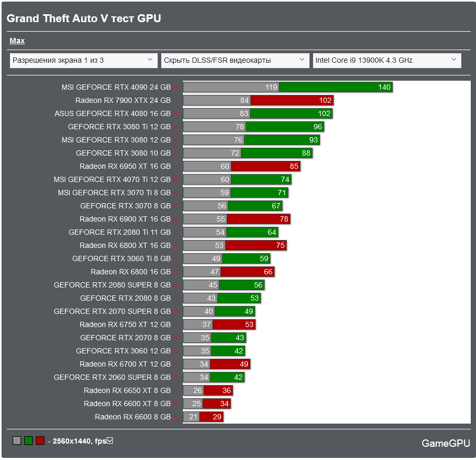Click the MSI GEFORCE RTX 4070 Ti 12 GB label
476x460 pixels.
coord(112,179)
